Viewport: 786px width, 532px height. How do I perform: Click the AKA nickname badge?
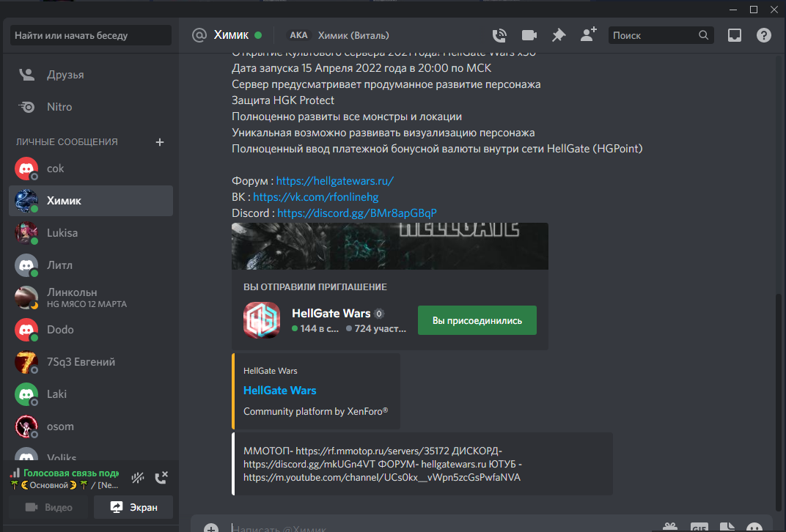(x=298, y=35)
